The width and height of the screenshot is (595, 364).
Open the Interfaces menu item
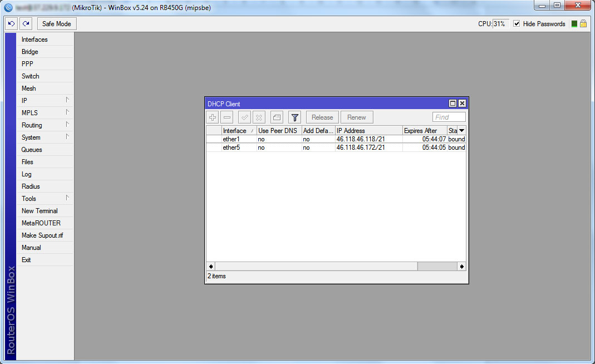point(35,40)
